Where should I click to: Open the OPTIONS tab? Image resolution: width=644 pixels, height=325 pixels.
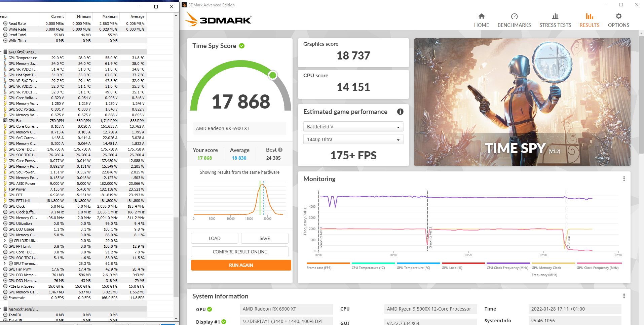pyautogui.click(x=618, y=20)
